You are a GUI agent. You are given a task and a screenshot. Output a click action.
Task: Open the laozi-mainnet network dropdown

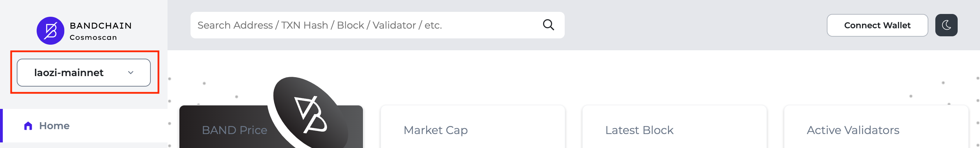pos(84,73)
